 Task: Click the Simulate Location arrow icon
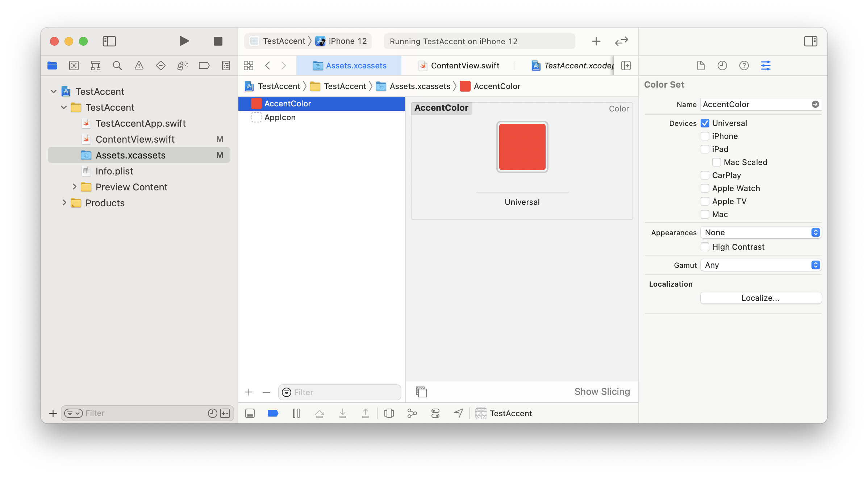[458, 413]
